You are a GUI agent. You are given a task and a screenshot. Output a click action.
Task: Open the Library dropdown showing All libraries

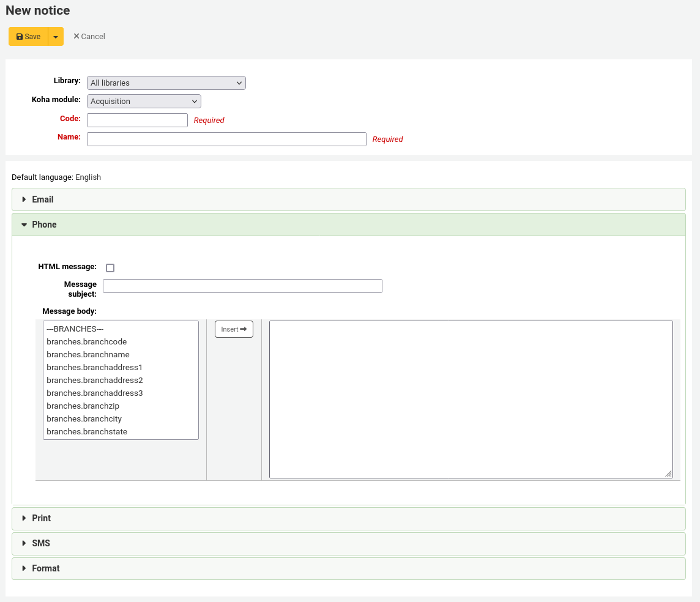166,83
